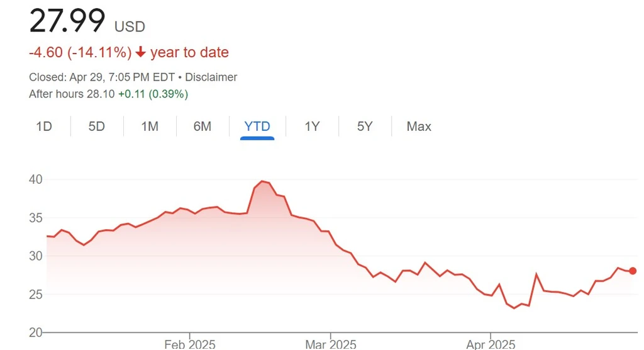Image resolution: width=644 pixels, height=350 pixels.
Task: Click the 40 price axis label
Action: tap(35, 179)
